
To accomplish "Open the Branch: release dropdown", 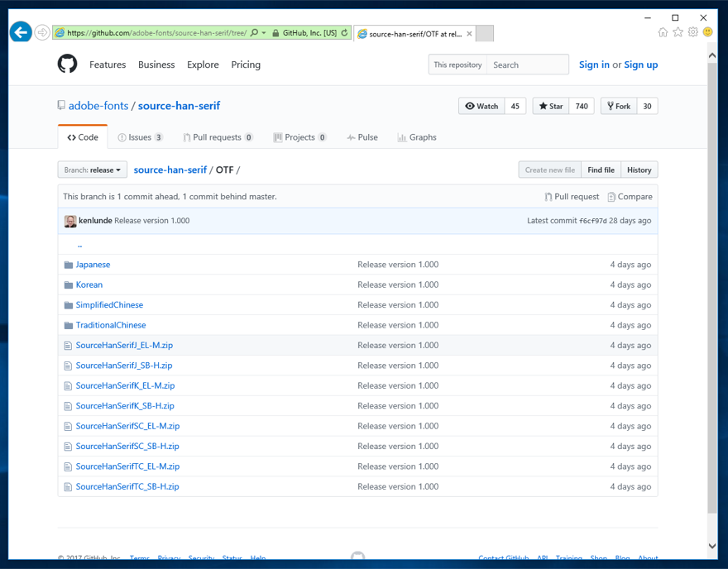I will (x=92, y=170).
